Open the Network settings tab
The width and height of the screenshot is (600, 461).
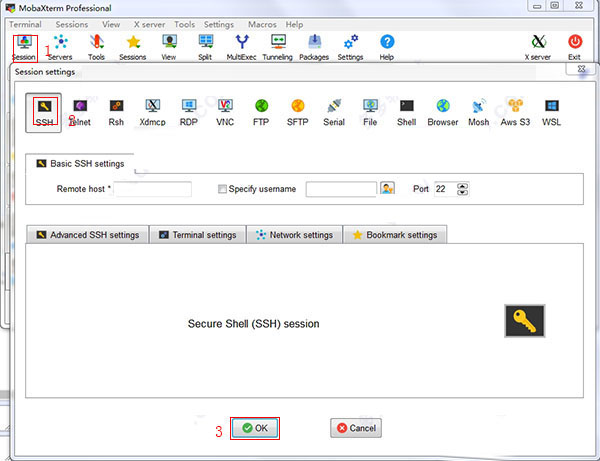tap(294, 235)
